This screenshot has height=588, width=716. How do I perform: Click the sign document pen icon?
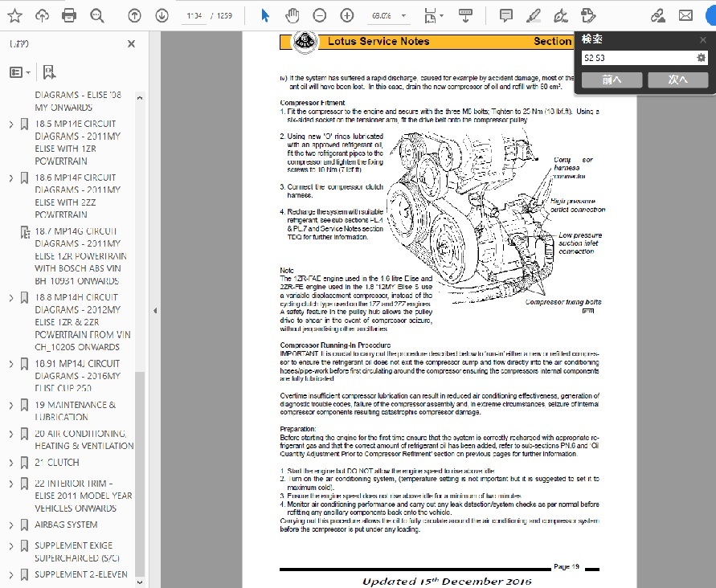[561, 16]
